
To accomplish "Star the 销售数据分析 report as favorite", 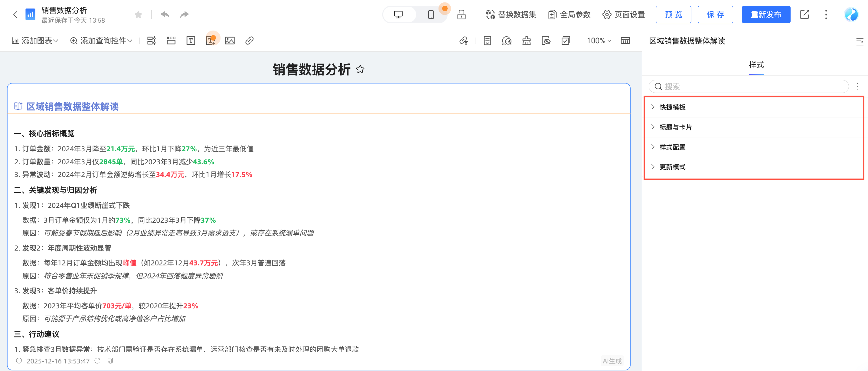I will pyautogui.click(x=138, y=15).
